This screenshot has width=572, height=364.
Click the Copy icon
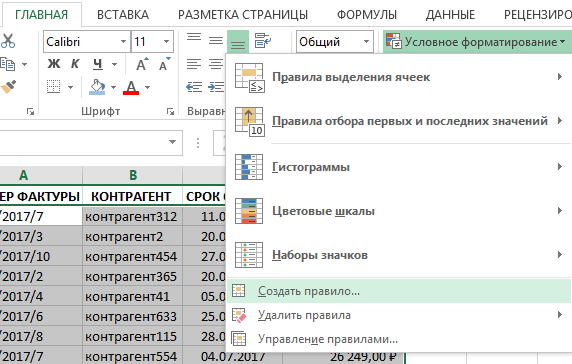coord(8,64)
